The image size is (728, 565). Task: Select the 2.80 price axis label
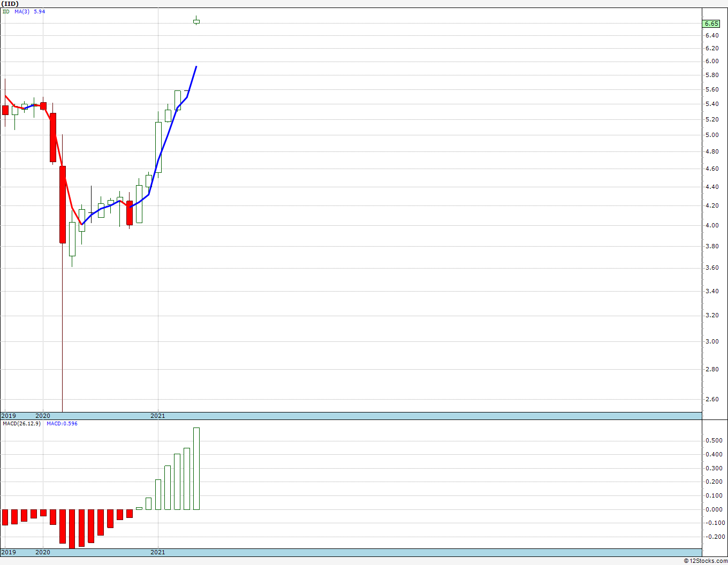point(712,370)
